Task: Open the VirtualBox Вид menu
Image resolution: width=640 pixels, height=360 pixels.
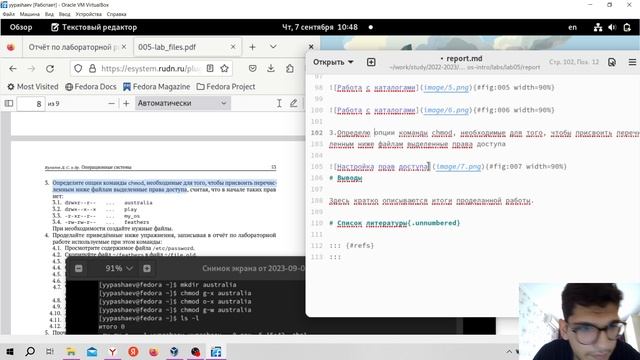Action: 49,14
